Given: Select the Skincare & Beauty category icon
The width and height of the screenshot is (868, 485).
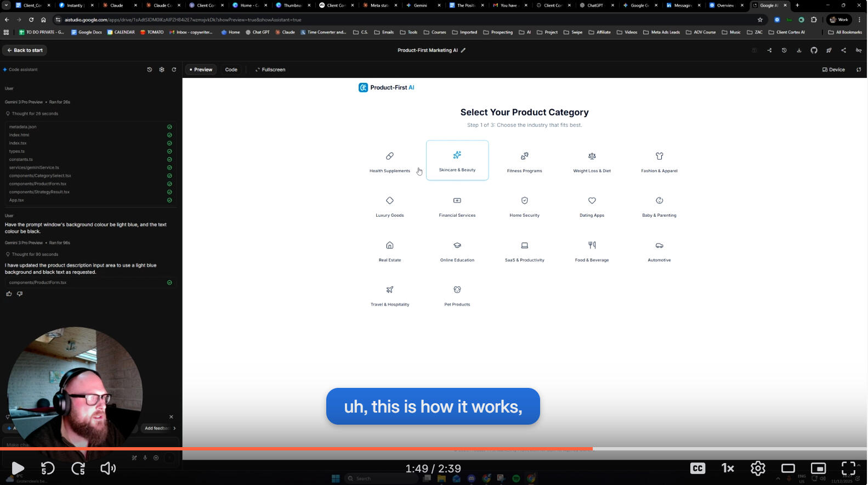Looking at the screenshot, I should (457, 155).
